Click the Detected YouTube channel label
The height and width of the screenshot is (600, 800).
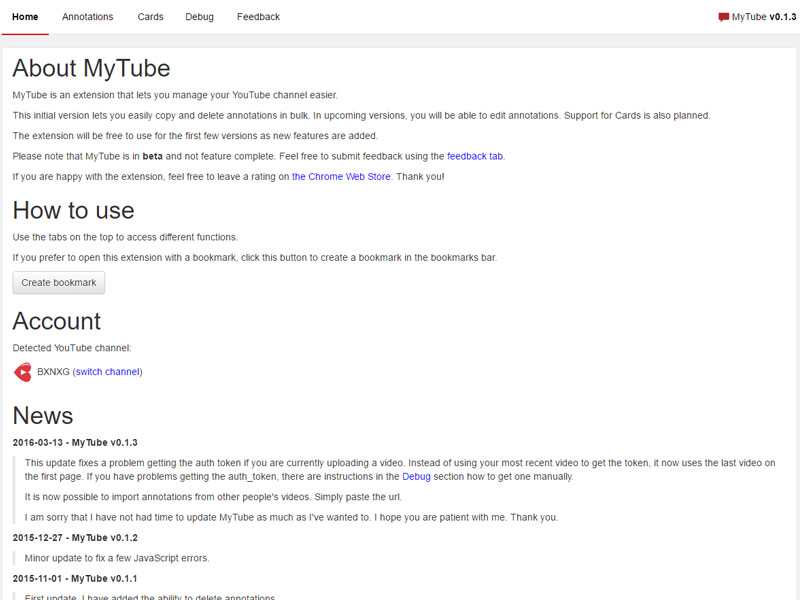pos(72,348)
